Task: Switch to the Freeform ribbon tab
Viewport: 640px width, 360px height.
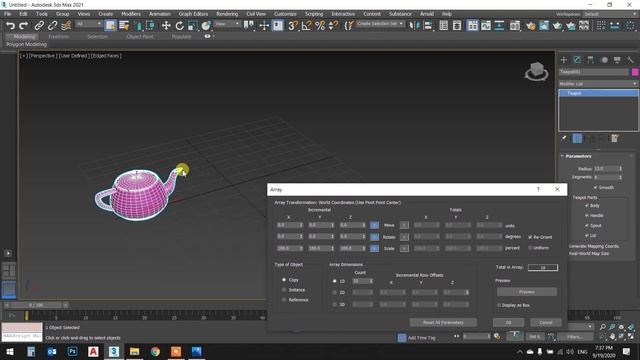Action: (58, 36)
